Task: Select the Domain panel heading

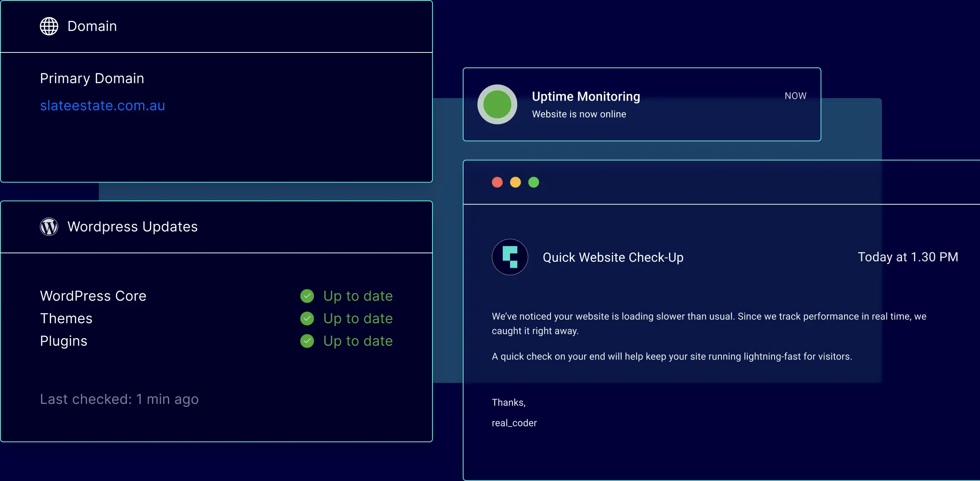Action: 92,26
